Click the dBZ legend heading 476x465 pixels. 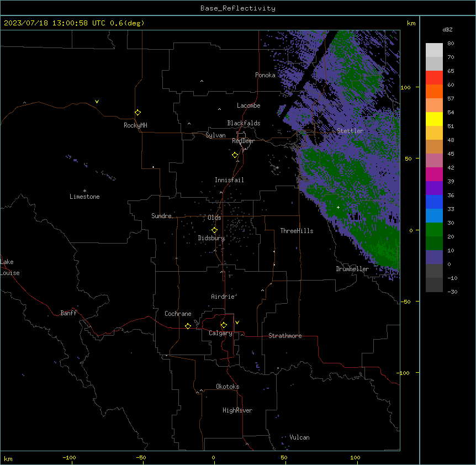[447, 29]
